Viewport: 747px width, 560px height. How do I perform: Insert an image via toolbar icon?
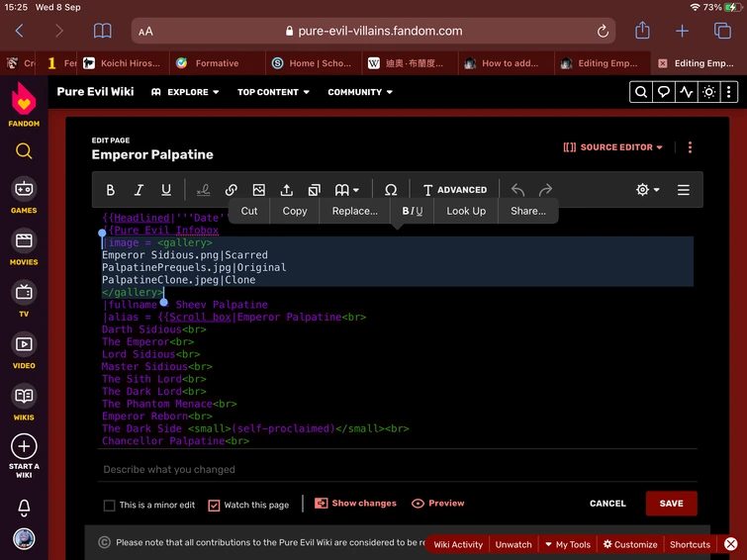pyautogui.click(x=258, y=190)
